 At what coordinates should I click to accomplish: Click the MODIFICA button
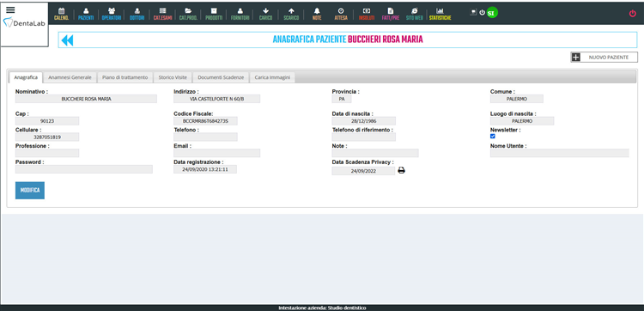(x=30, y=191)
